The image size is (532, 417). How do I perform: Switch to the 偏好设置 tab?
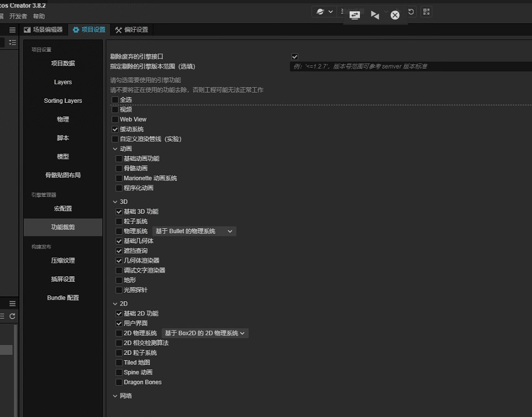tap(132, 30)
